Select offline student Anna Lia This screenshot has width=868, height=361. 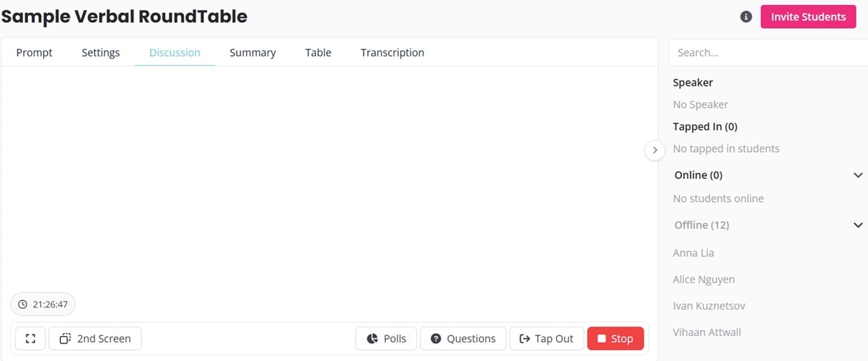693,253
